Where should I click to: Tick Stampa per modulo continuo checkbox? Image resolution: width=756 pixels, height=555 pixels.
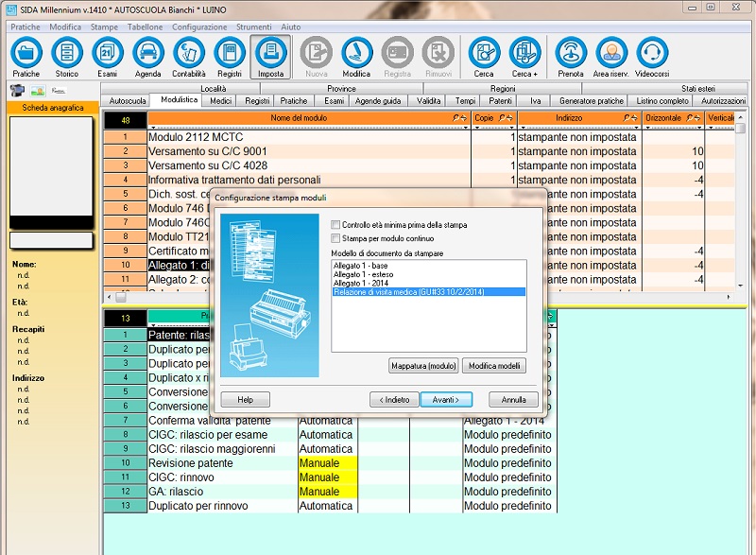click(x=335, y=238)
